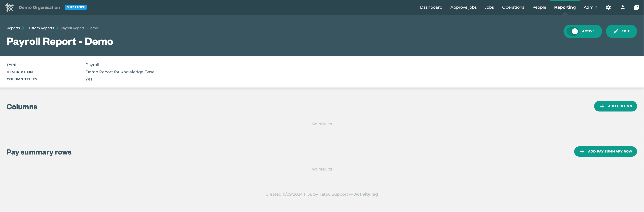Select the Reporting navigation tab

565,7
